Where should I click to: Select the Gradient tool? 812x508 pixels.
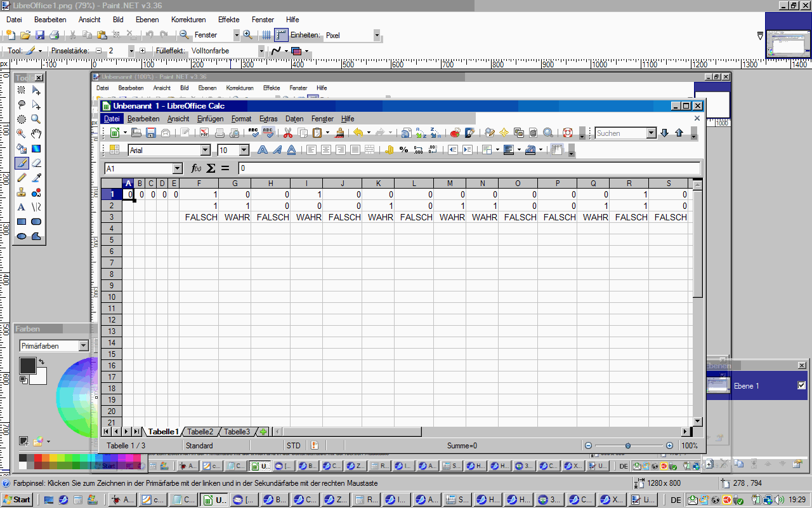[36, 149]
